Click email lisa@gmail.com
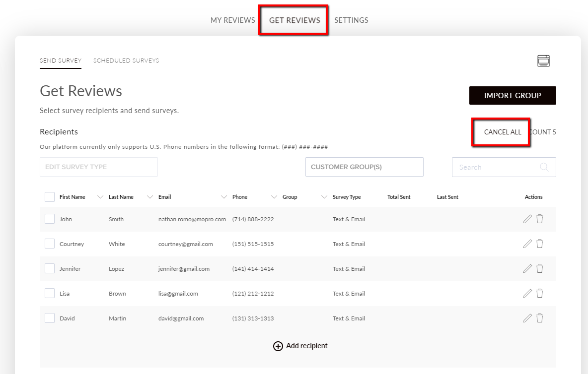Viewport: 588px width, 374px height. tap(178, 294)
